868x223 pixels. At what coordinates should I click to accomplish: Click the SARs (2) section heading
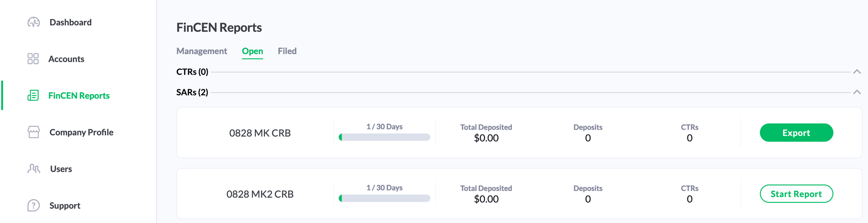pos(192,92)
